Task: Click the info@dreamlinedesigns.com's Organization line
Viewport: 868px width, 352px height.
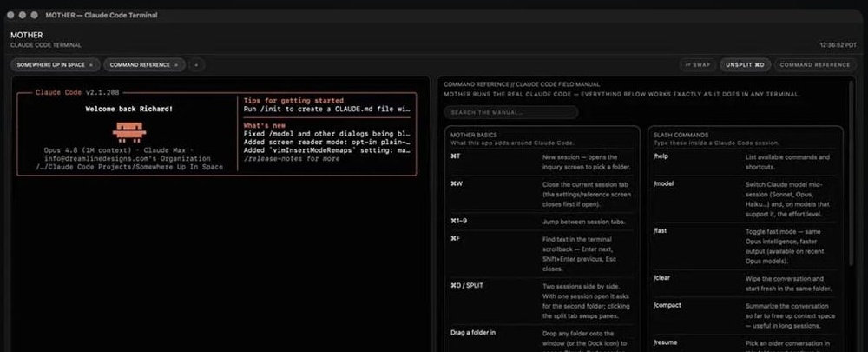Action: 128,159
